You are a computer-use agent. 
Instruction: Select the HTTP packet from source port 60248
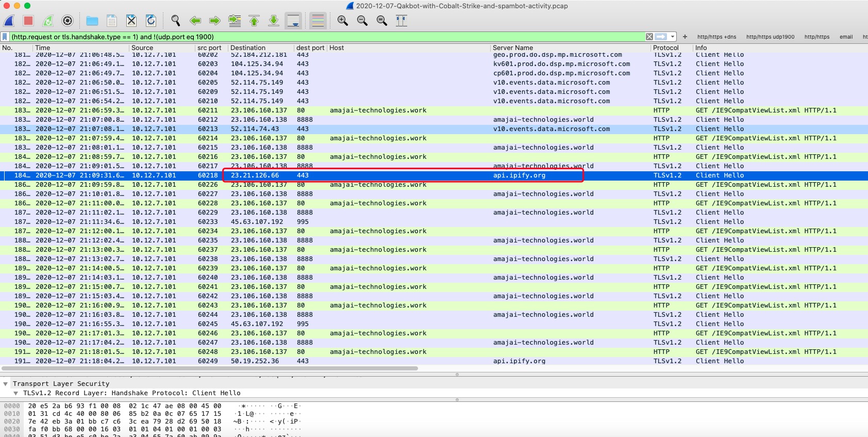pyautogui.click(x=434, y=352)
